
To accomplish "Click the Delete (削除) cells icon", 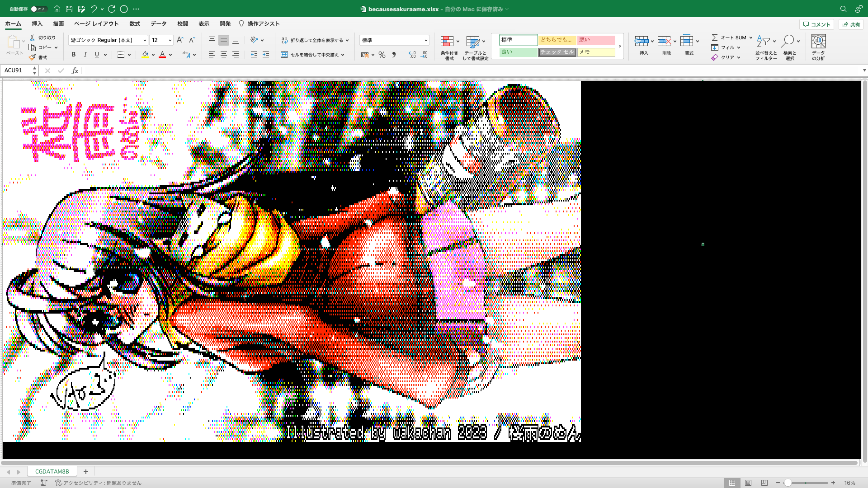I will pos(664,41).
